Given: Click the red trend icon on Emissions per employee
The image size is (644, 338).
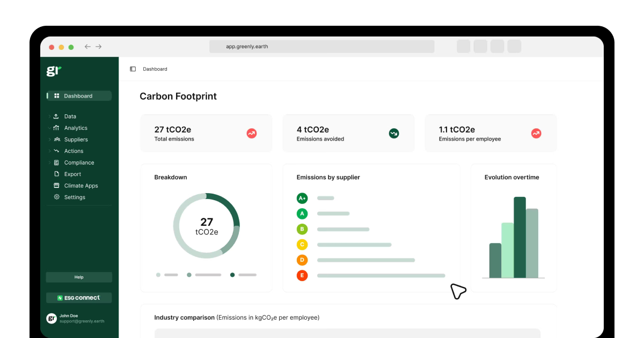Looking at the screenshot, I should [x=536, y=134].
